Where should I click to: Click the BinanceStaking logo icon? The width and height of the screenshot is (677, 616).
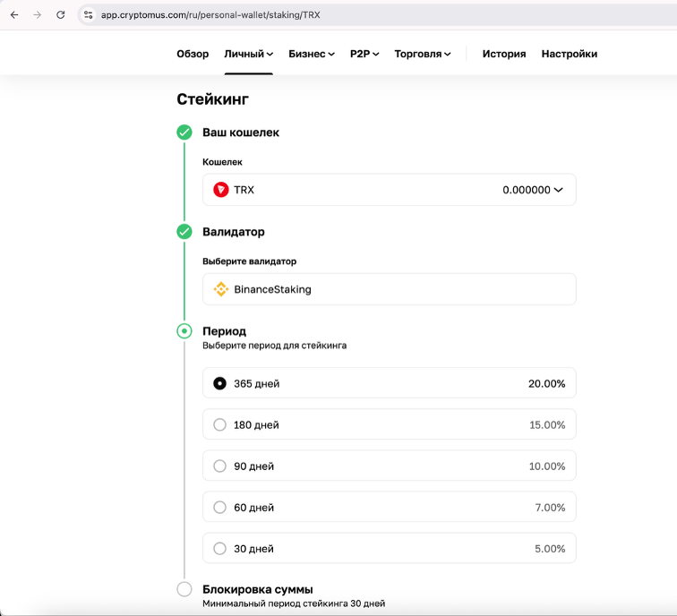[x=220, y=289]
